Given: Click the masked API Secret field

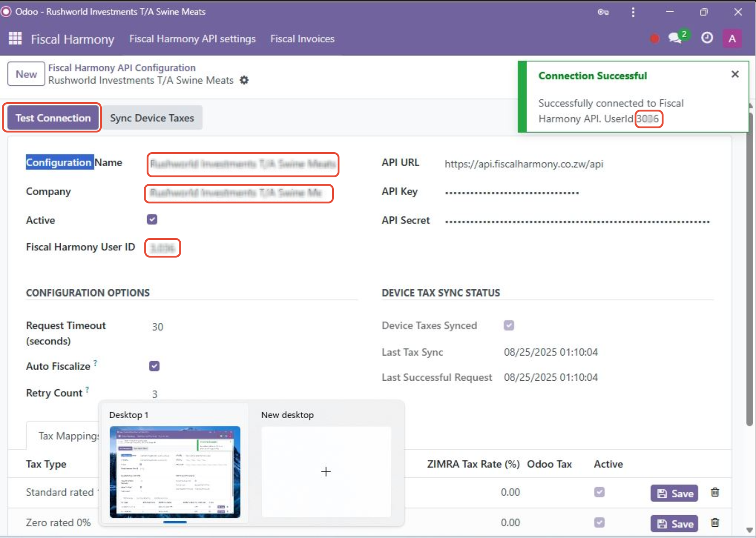Looking at the screenshot, I should tap(577, 221).
